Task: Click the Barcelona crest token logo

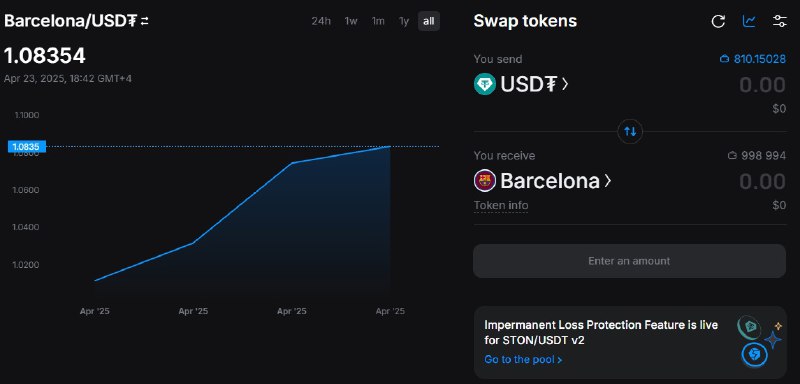Action: coord(485,181)
